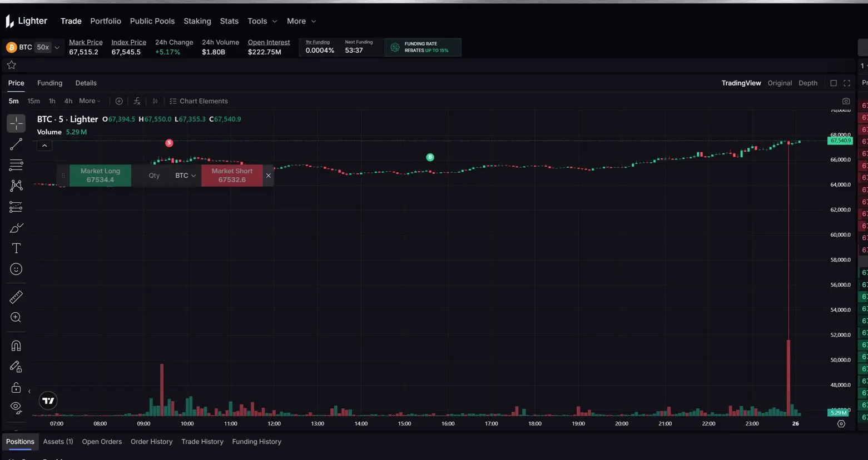Select the 5m timeframe
This screenshot has width=868, height=460.
pyautogui.click(x=14, y=101)
